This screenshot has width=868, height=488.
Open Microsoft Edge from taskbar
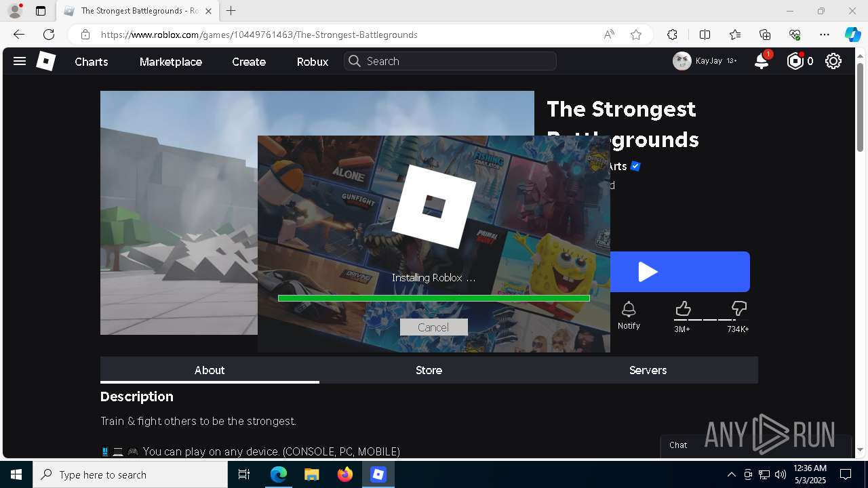pos(279,474)
